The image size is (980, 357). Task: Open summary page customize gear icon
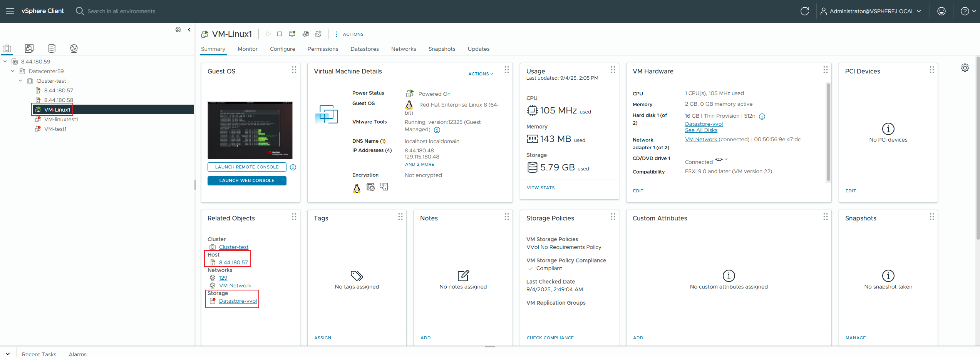point(965,68)
